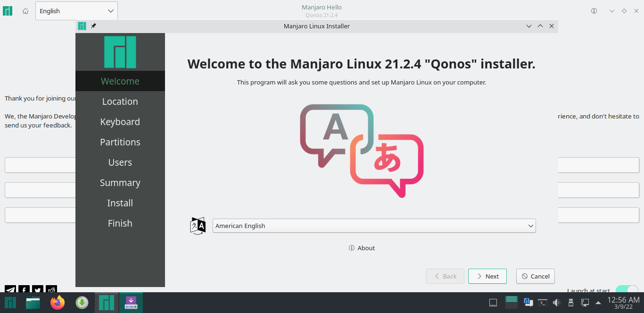Click the home icon in Manjaro Hello
644x313 pixels.
tap(25, 11)
